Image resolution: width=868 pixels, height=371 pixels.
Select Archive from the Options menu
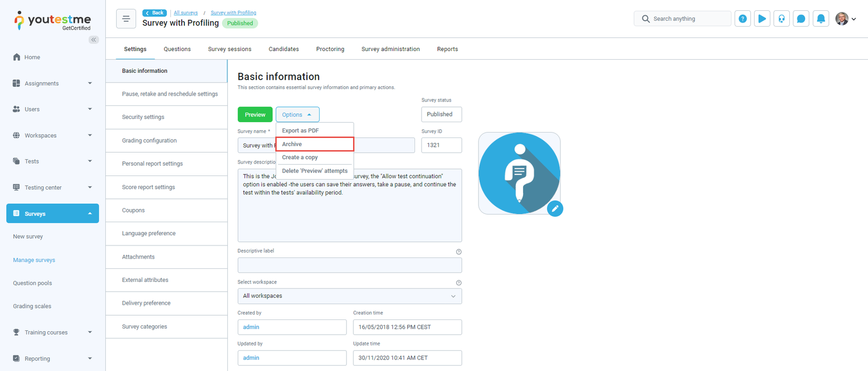315,144
